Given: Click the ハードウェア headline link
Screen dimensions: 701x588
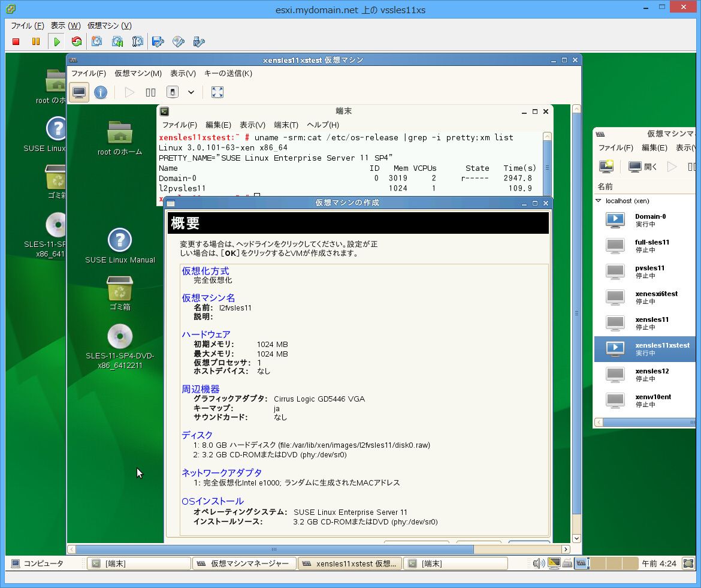Looking at the screenshot, I should pos(206,334).
